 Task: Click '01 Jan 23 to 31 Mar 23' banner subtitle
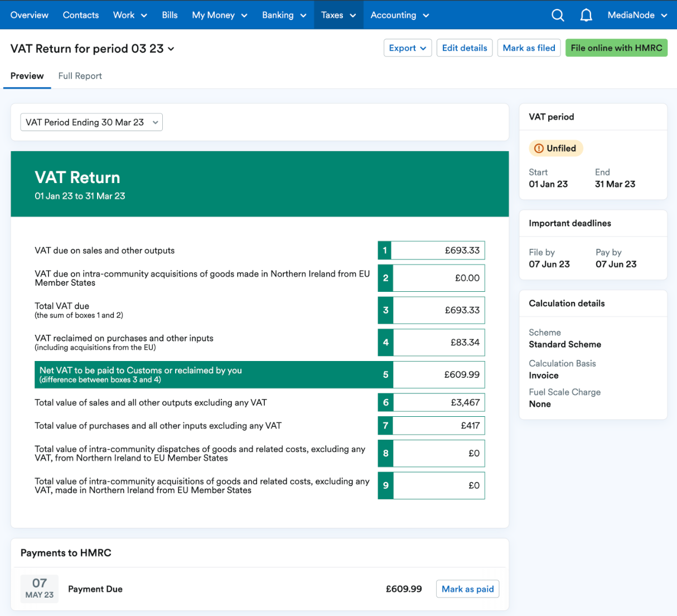pos(80,196)
